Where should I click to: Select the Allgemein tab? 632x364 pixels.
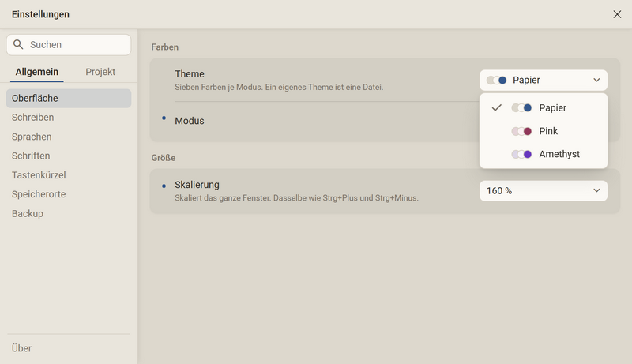[36, 72]
